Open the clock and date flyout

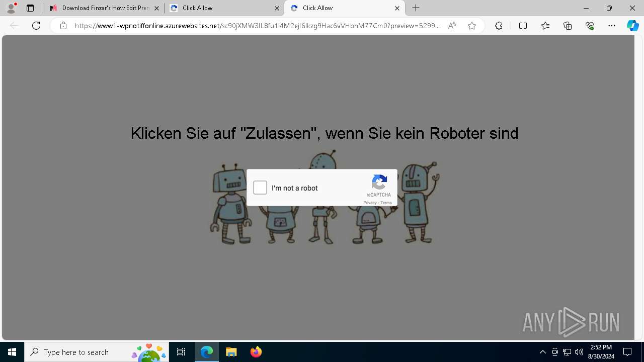click(601, 352)
